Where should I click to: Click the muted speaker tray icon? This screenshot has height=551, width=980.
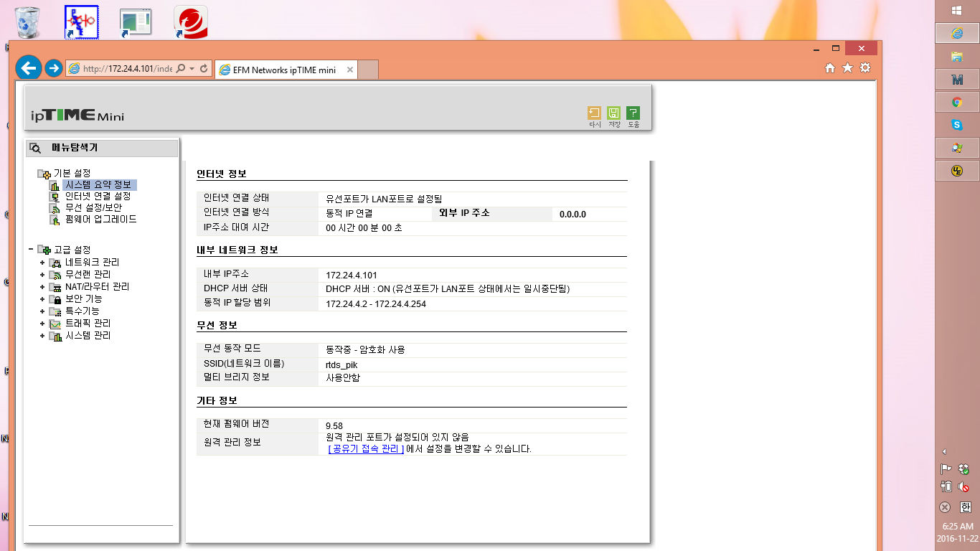964,486
